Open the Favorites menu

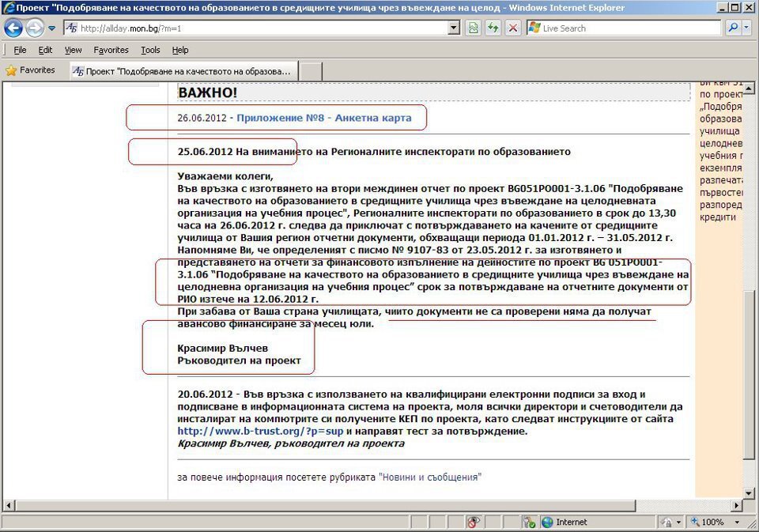111,50
